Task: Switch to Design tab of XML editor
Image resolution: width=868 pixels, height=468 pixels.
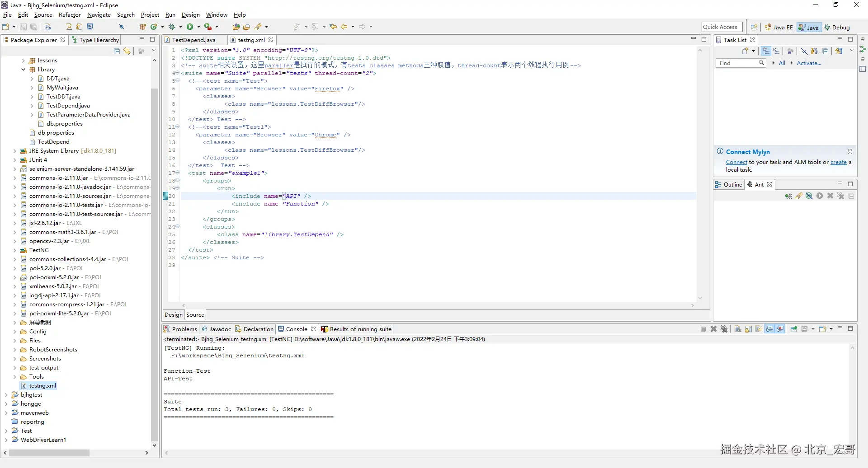Action: click(x=174, y=315)
